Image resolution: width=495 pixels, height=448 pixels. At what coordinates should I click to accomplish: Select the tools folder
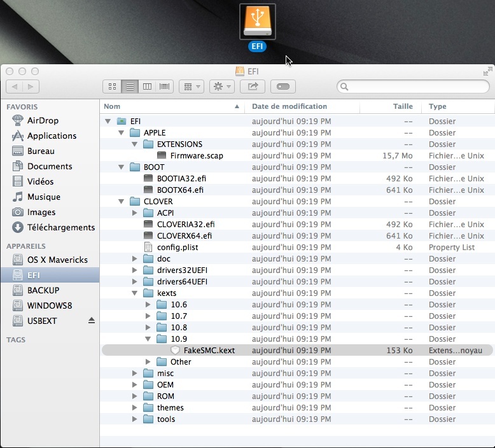tap(297, 419)
